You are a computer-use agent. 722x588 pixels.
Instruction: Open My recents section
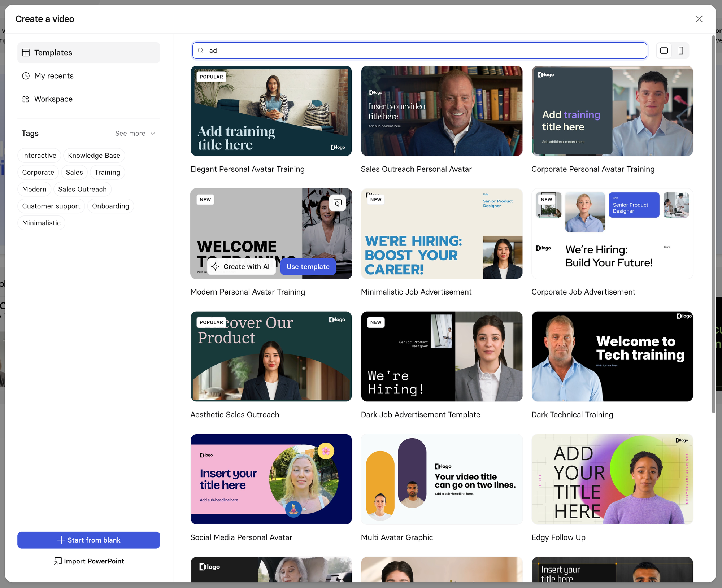coord(54,76)
